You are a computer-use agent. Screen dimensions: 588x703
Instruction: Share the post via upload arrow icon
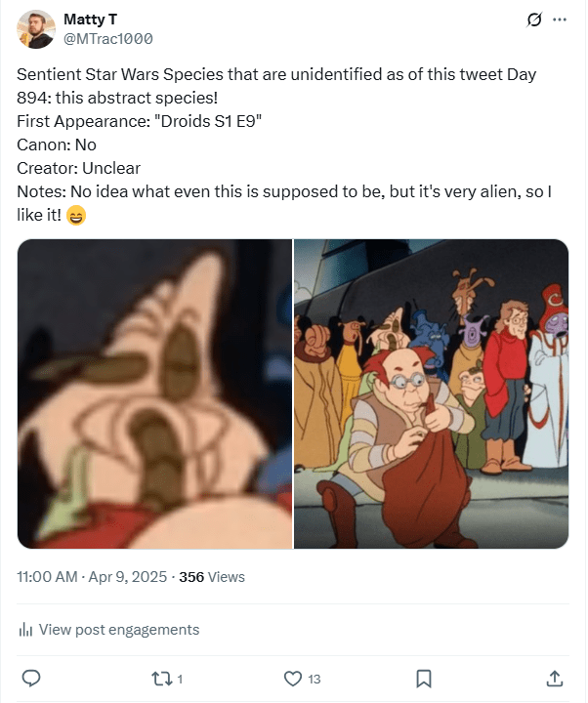coord(554,678)
